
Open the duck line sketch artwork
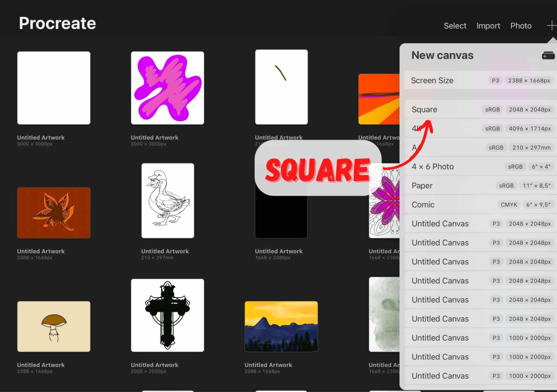click(x=168, y=201)
